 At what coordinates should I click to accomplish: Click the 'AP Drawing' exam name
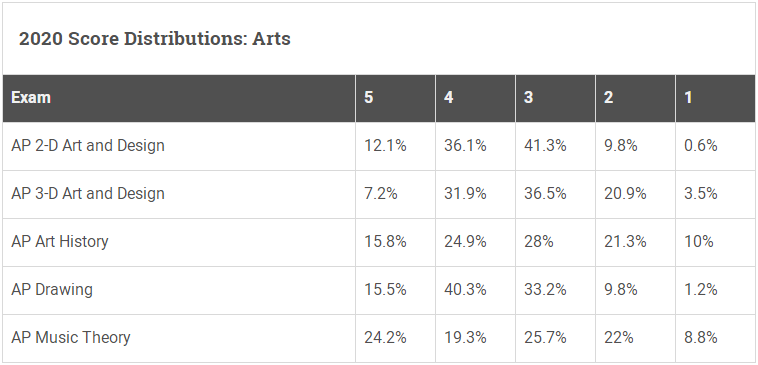(x=52, y=289)
